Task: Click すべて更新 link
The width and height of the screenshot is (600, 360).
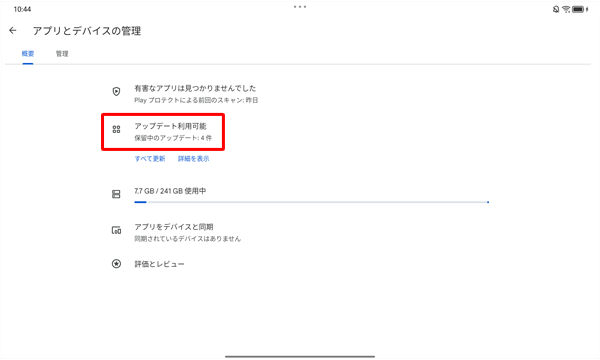Action: (x=150, y=159)
